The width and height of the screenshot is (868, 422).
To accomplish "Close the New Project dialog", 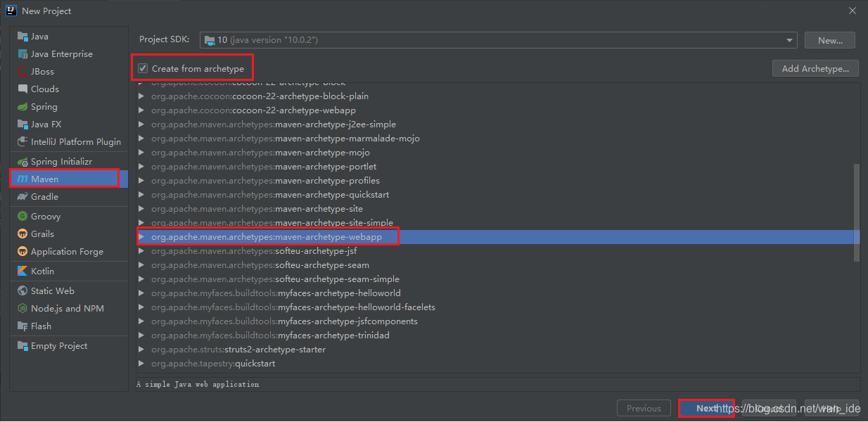I will coord(852,11).
